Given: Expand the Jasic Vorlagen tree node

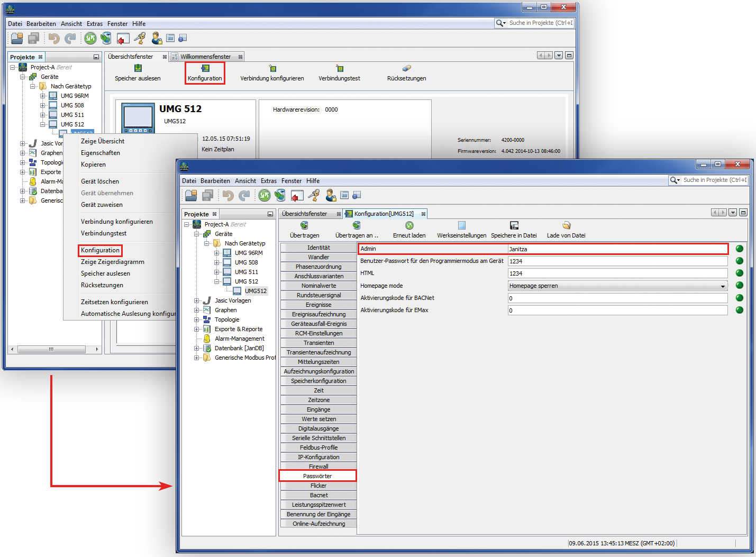Looking at the screenshot, I should click(x=197, y=300).
